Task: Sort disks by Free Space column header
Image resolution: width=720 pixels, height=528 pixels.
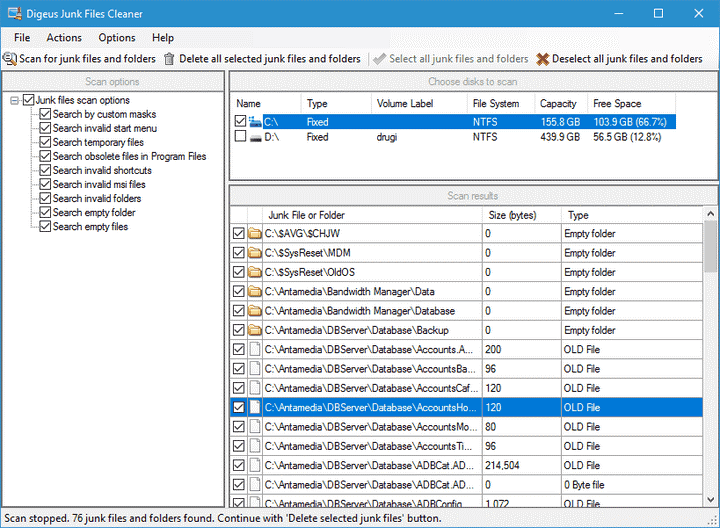Action: point(617,104)
